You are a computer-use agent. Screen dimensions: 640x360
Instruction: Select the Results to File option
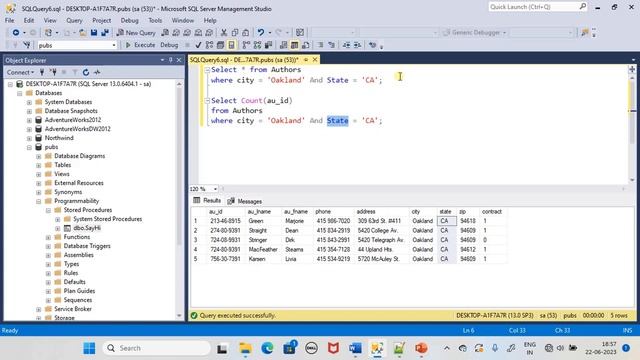(x=305, y=45)
